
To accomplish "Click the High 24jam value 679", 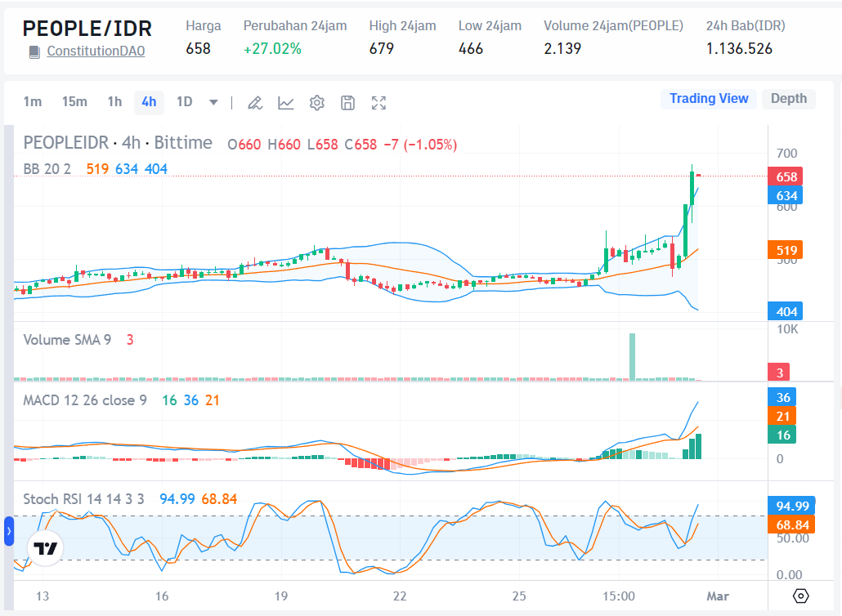I will click(x=381, y=49).
